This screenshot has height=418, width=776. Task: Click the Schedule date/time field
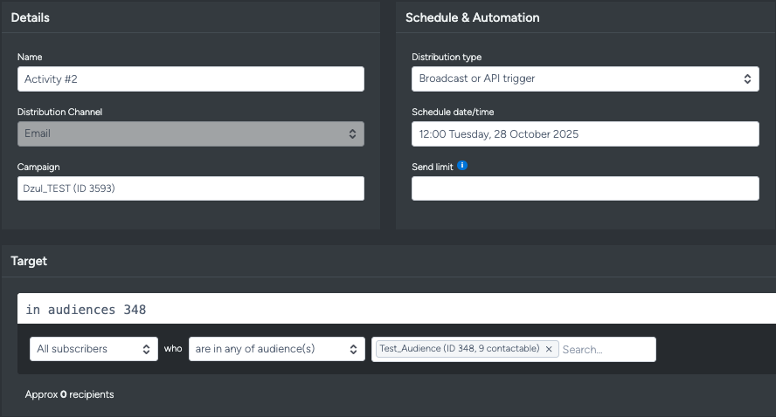pyautogui.click(x=584, y=134)
